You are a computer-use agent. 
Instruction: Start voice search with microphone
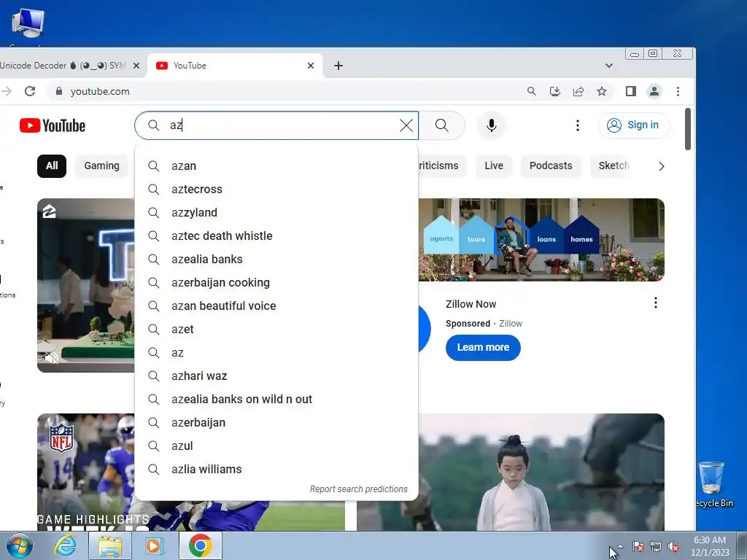click(491, 125)
